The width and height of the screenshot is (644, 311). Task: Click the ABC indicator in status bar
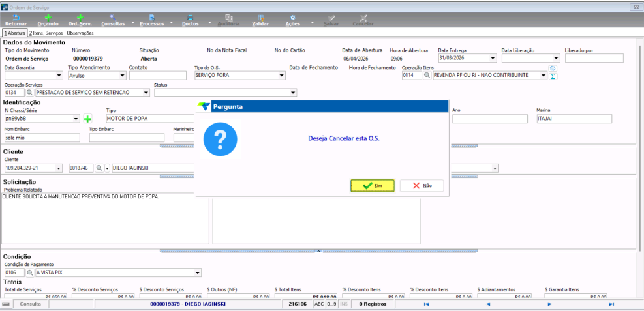click(x=319, y=304)
